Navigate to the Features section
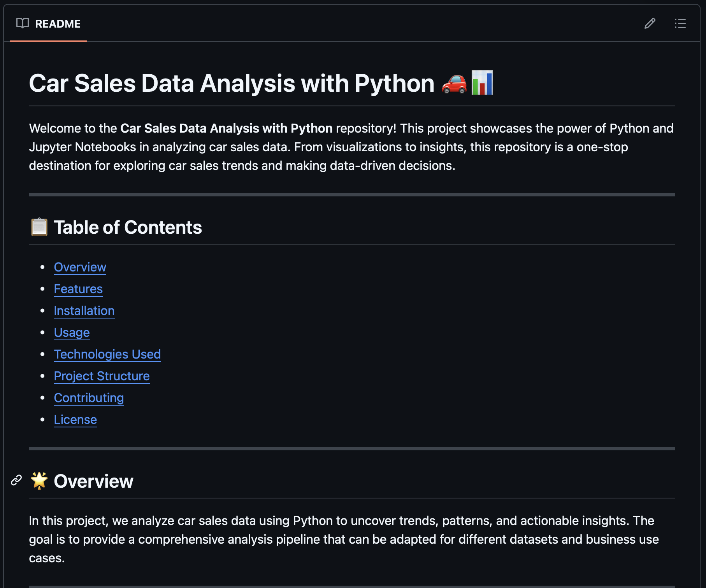 click(x=78, y=289)
